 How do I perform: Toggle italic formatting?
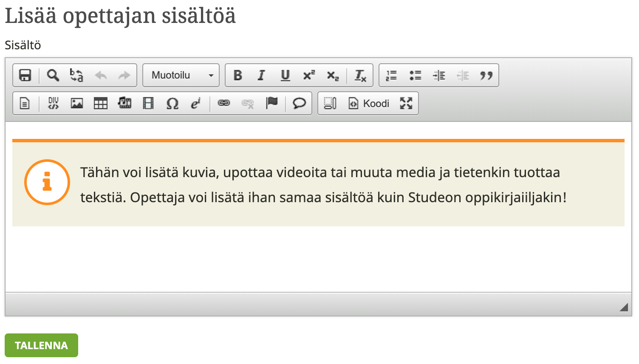coord(261,75)
